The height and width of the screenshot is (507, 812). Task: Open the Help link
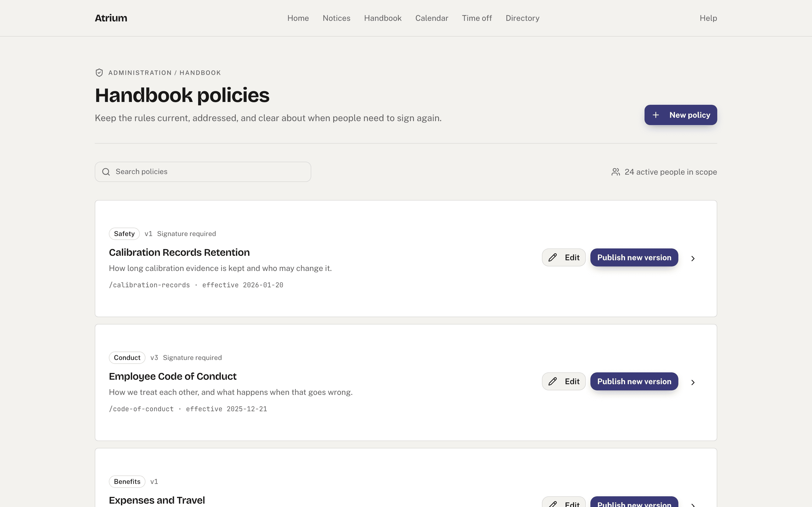708,18
